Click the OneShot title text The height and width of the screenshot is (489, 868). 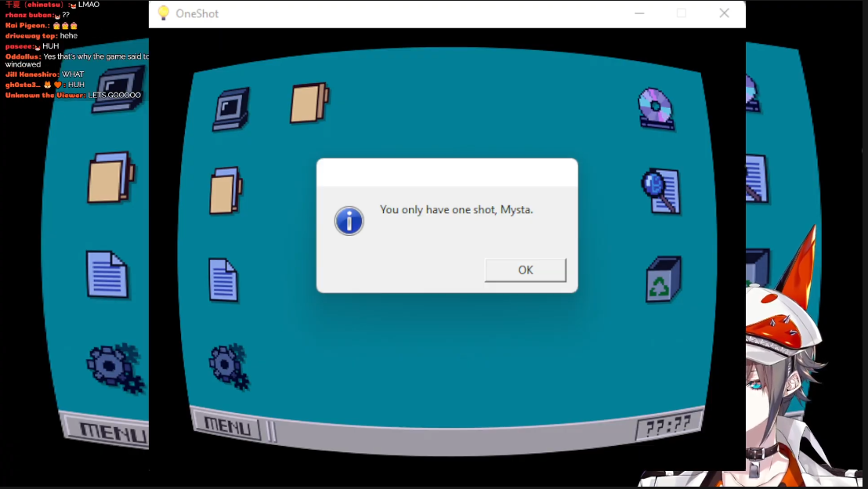point(197,14)
